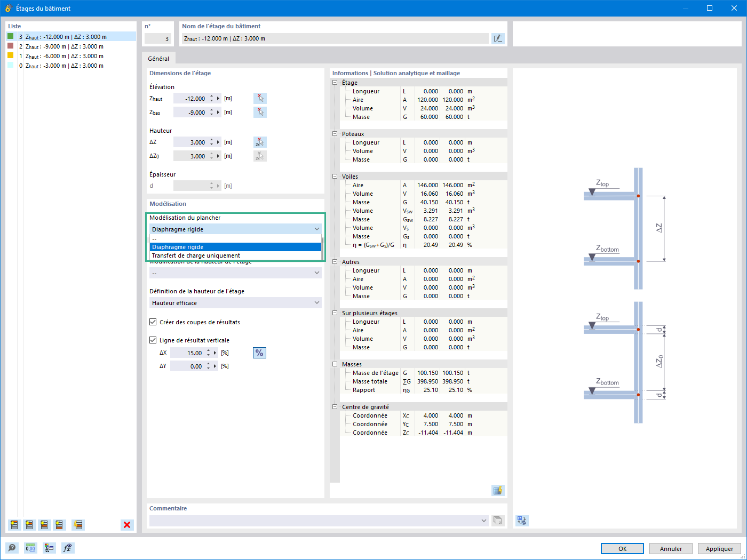Collapse the Étage section
This screenshot has width=747, height=560.
coord(335,83)
